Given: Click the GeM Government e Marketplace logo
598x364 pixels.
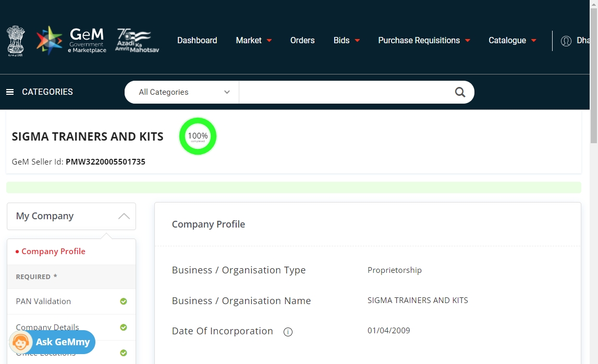Looking at the screenshot, I should click(x=71, y=41).
